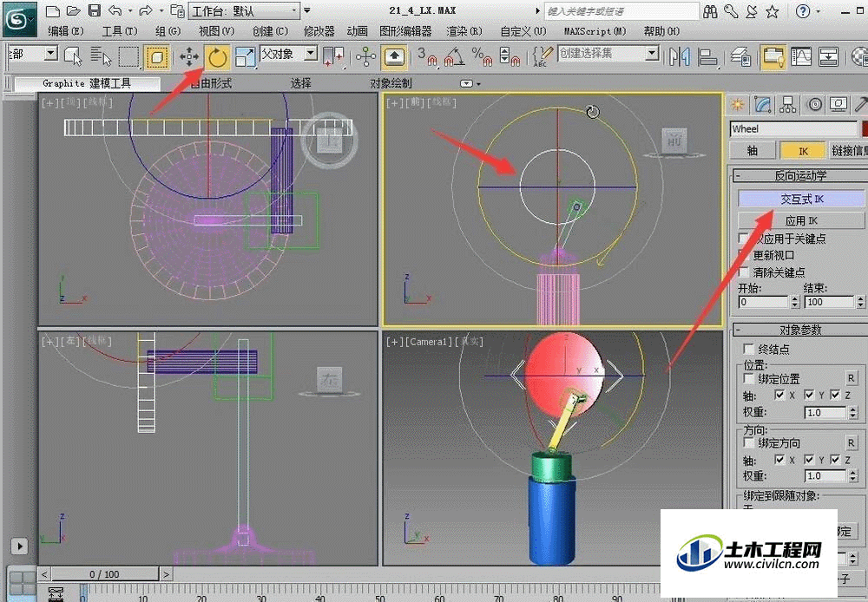Save the scene with the floppy disk icon
This screenshot has width=868, height=602.
pos(95,10)
